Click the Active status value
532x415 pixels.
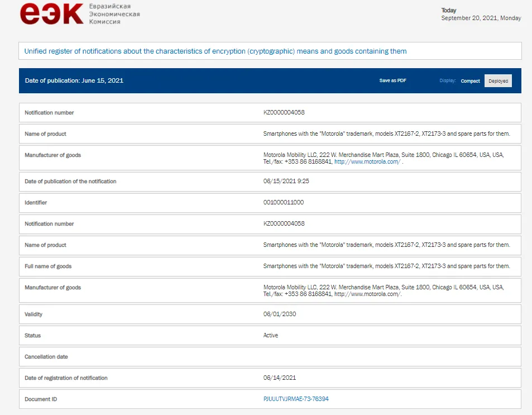[270, 335]
